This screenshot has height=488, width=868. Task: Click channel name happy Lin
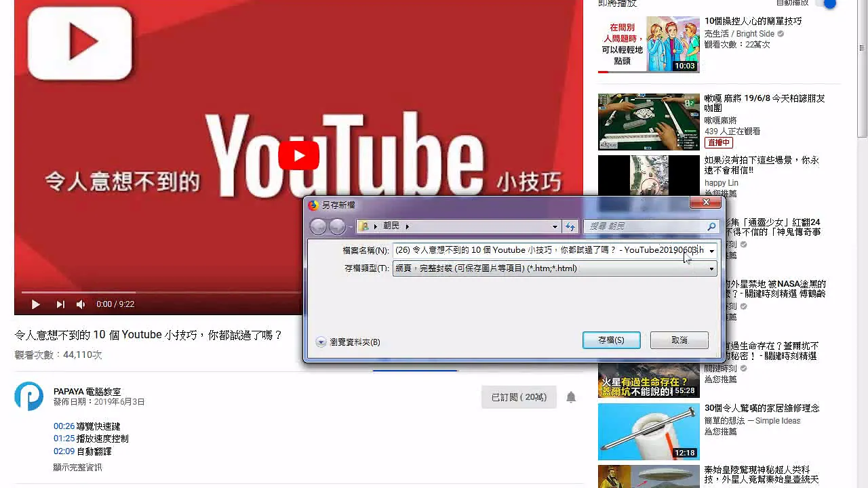pos(721,183)
